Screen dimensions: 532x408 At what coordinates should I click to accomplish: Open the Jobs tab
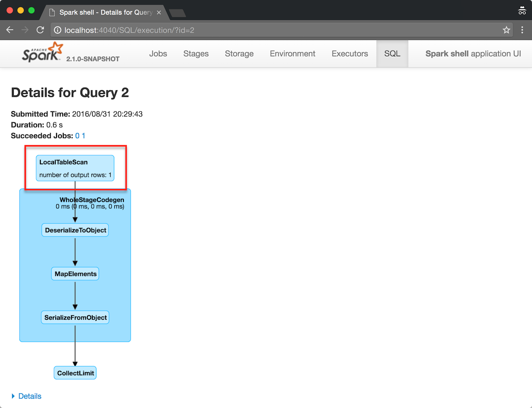point(158,54)
